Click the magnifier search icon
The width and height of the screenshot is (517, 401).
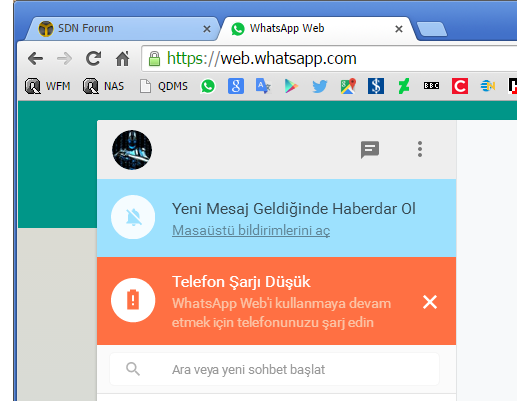pyautogui.click(x=133, y=369)
